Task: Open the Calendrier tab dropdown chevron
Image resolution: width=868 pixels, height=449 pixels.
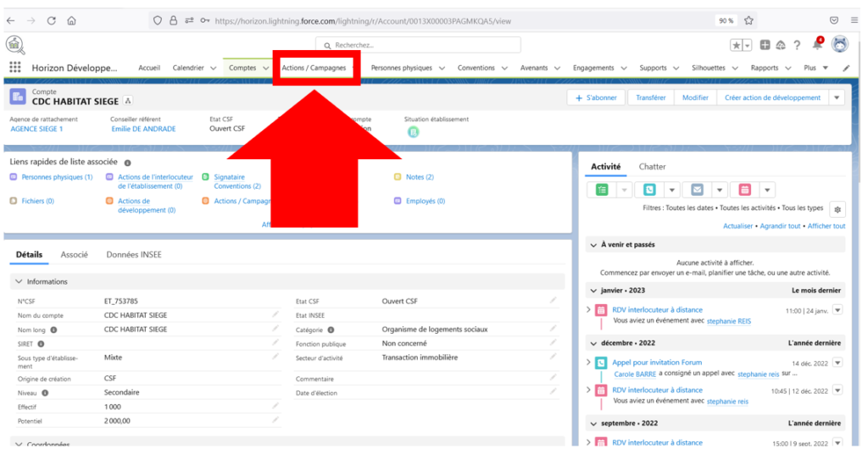Action: (x=213, y=68)
